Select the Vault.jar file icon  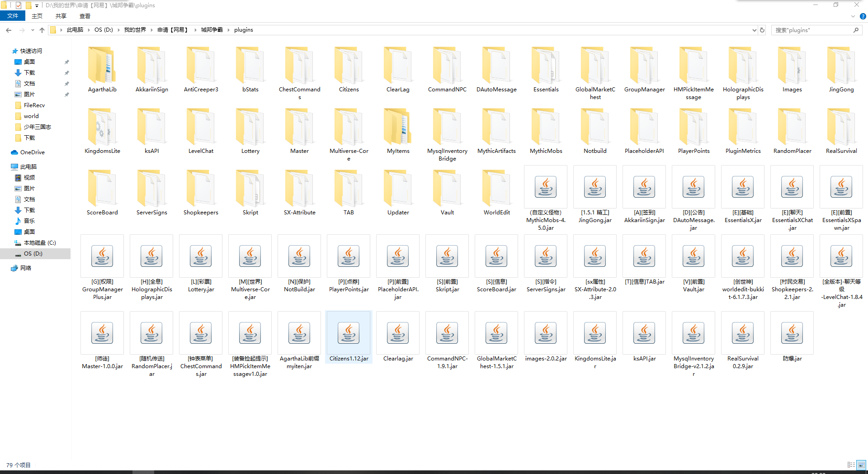point(693,256)
